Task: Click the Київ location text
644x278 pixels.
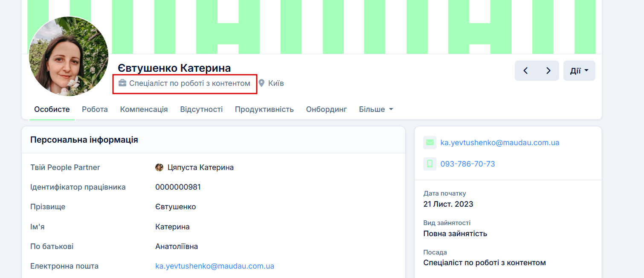Action: pos(276,83)
